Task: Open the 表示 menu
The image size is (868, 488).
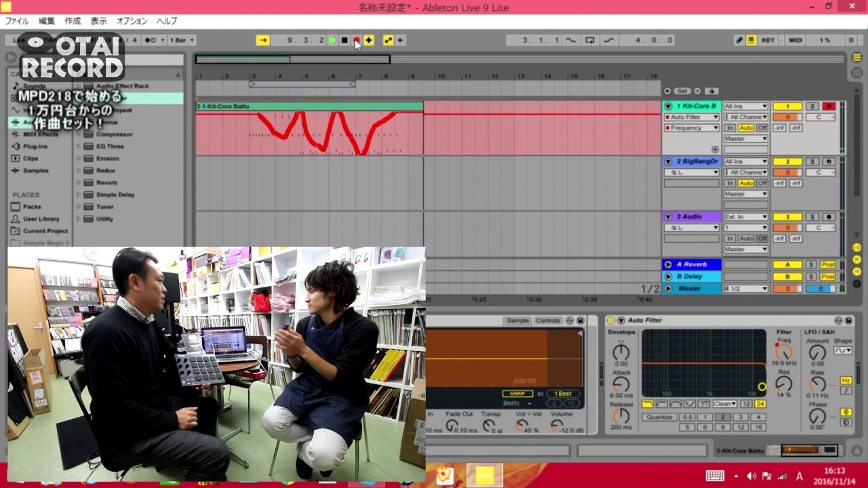Action: click(x=99, y=21)
